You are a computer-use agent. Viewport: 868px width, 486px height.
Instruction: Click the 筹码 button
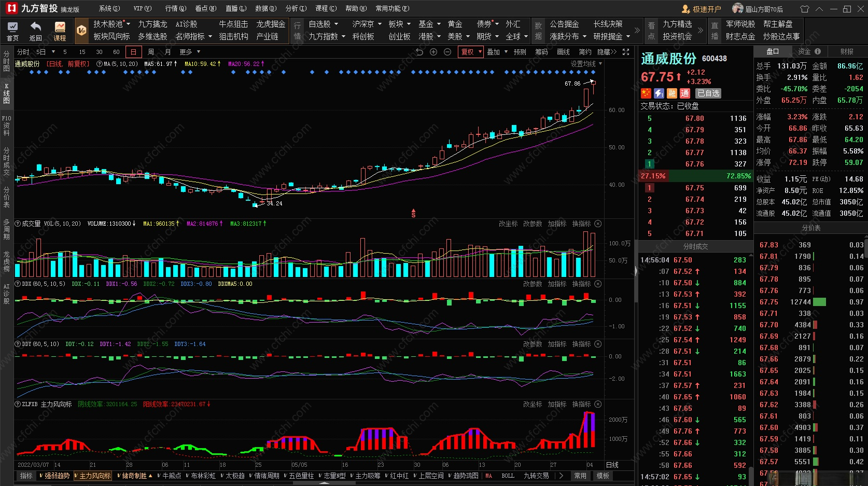pos(542,52)
